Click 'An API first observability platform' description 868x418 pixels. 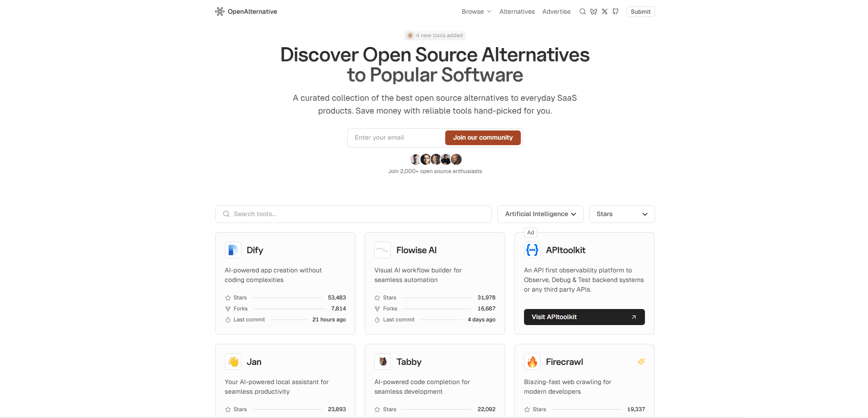(584, 280)
